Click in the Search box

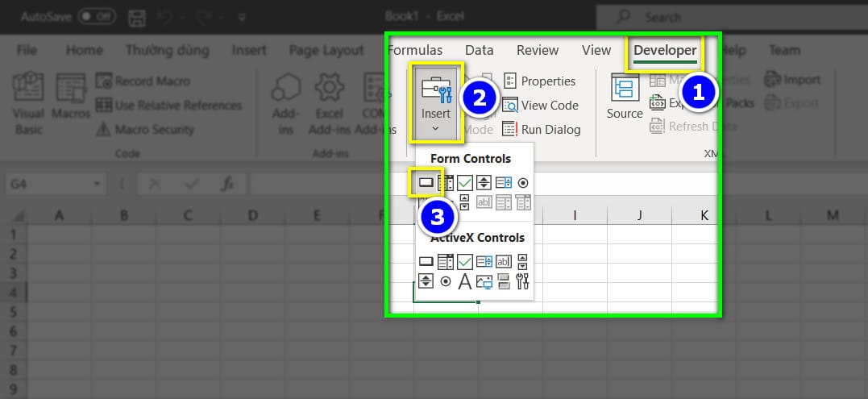732,17
